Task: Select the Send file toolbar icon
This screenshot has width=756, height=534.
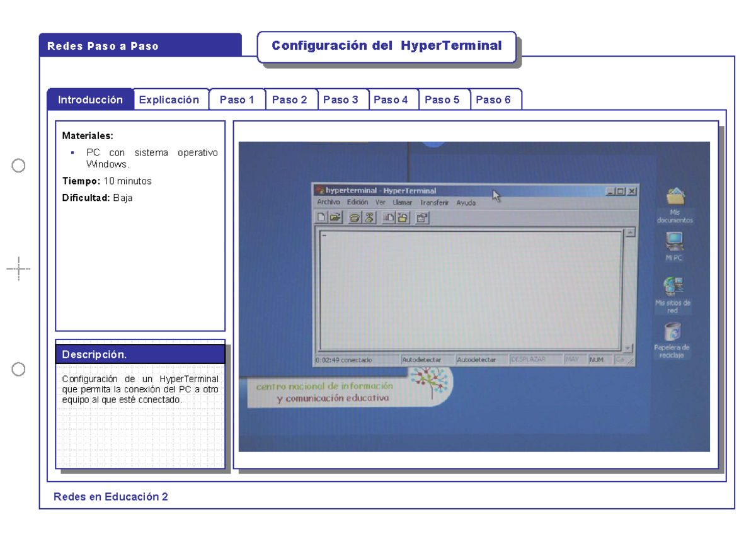Action: 388,217
